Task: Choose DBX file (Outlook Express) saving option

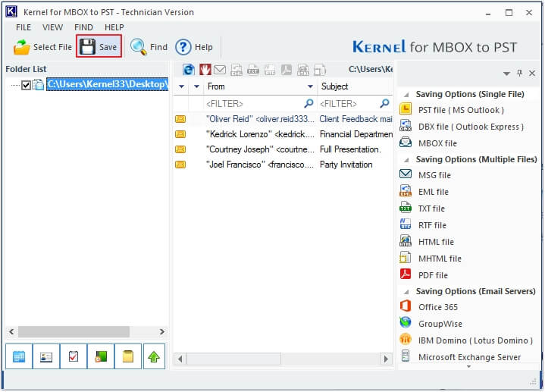Action: [x=462, y=127]
